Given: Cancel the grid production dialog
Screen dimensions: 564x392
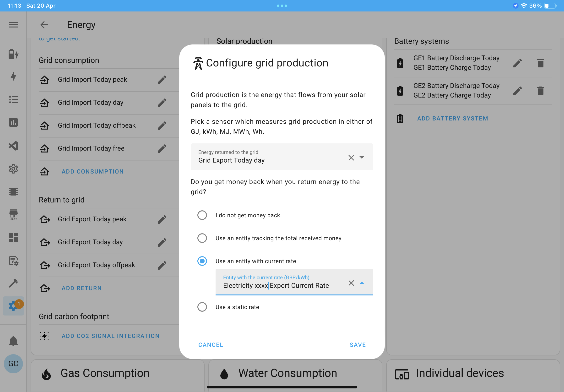Looking at the screenshot, I should (x=211, y=345).
